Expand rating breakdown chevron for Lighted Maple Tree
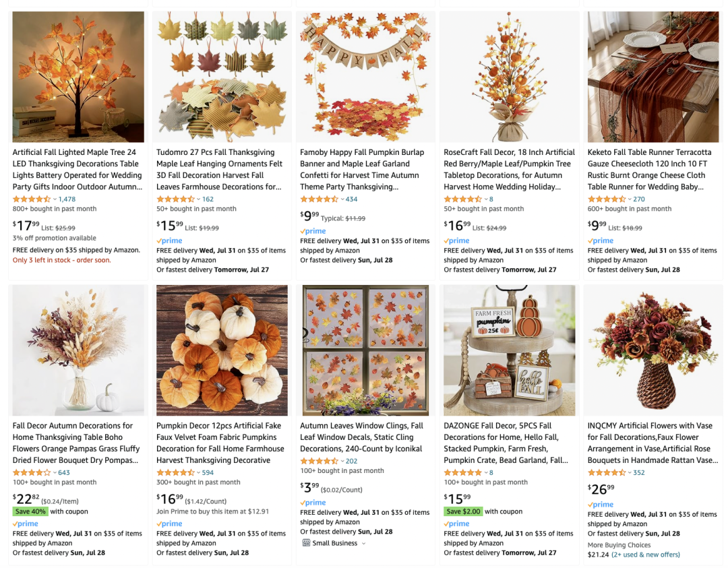Screen dimensions: 728x568 (x=55, y=199)
